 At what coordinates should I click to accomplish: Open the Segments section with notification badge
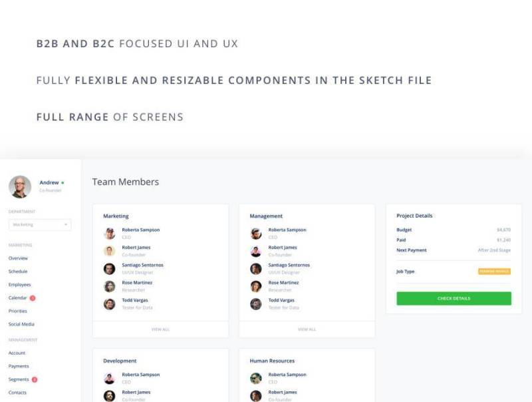21,379
